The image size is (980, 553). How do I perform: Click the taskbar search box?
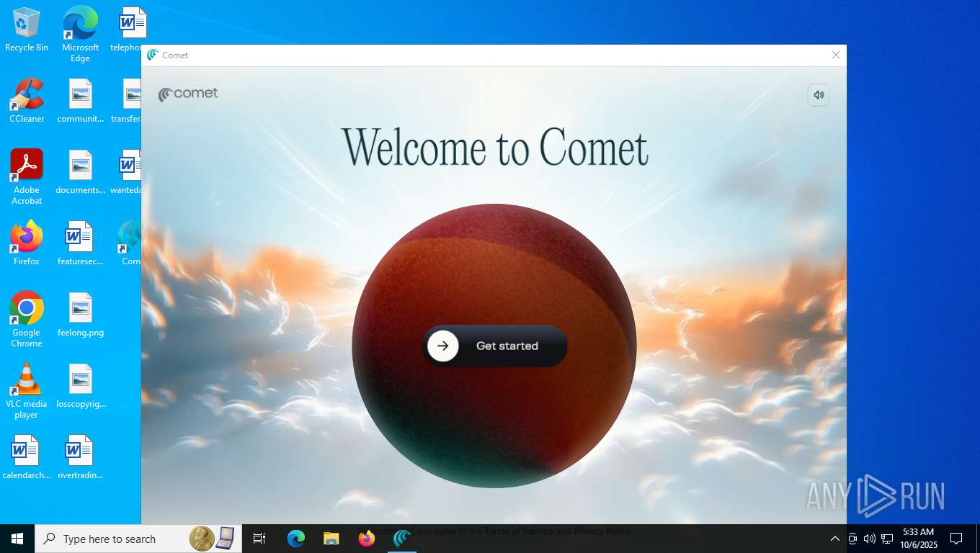(x=138, y=539)
